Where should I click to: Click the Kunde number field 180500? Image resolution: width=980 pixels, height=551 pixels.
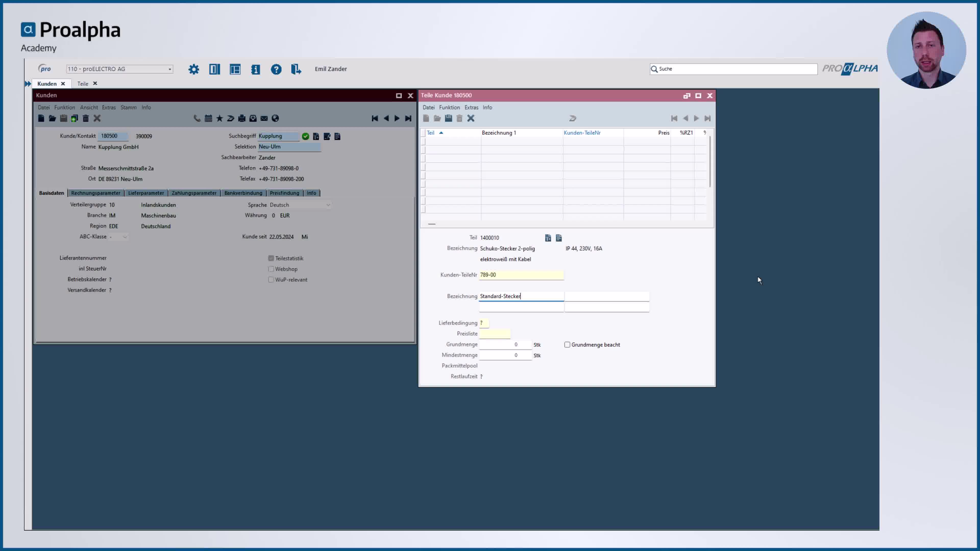(113, 136)
